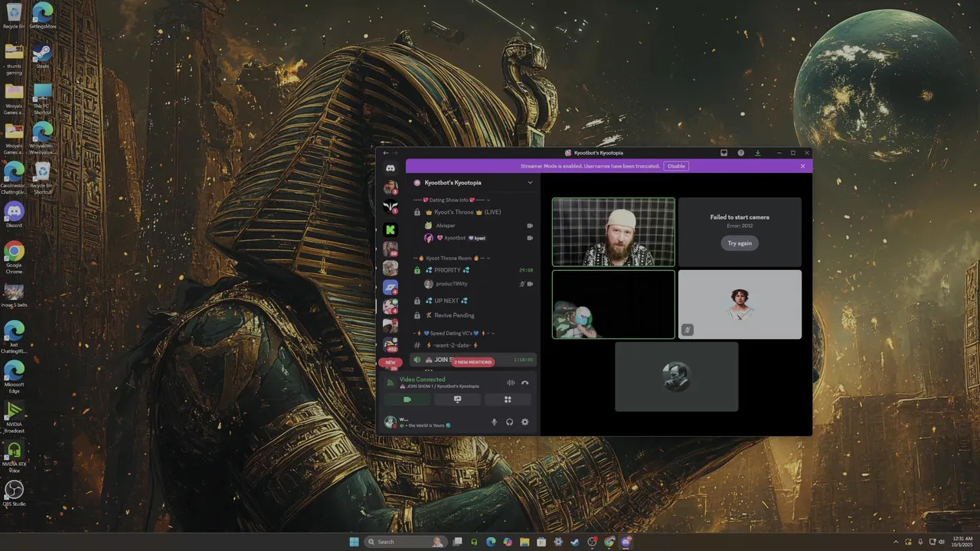This screenshot has width=980, height=551.
Task: Select the bearded man's video tile
Action: point(613,232)
